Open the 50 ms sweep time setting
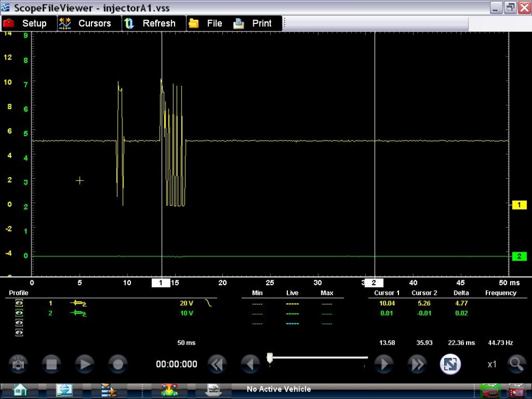The height and width of the screenshot is (399, 532). click(186, 343)
